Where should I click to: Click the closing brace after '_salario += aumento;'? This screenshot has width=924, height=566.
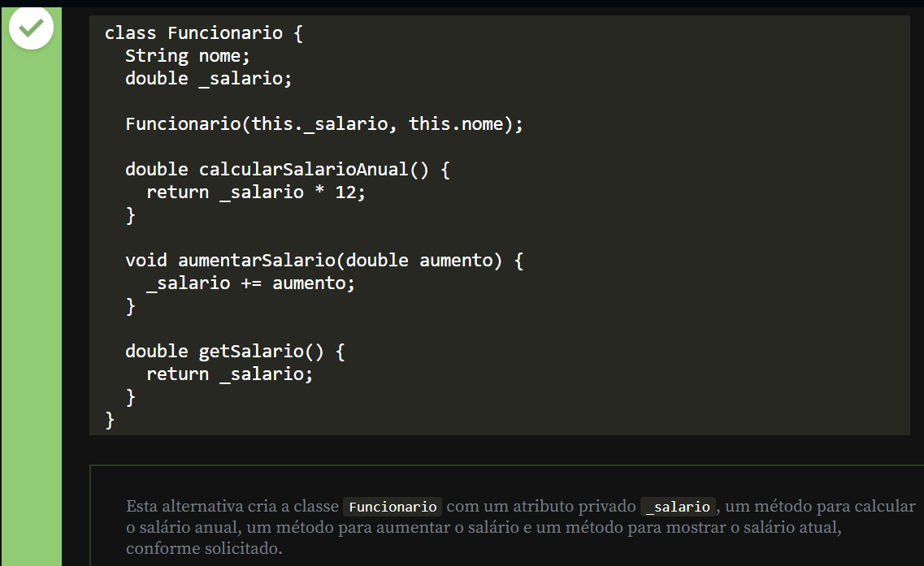(131, 306)
